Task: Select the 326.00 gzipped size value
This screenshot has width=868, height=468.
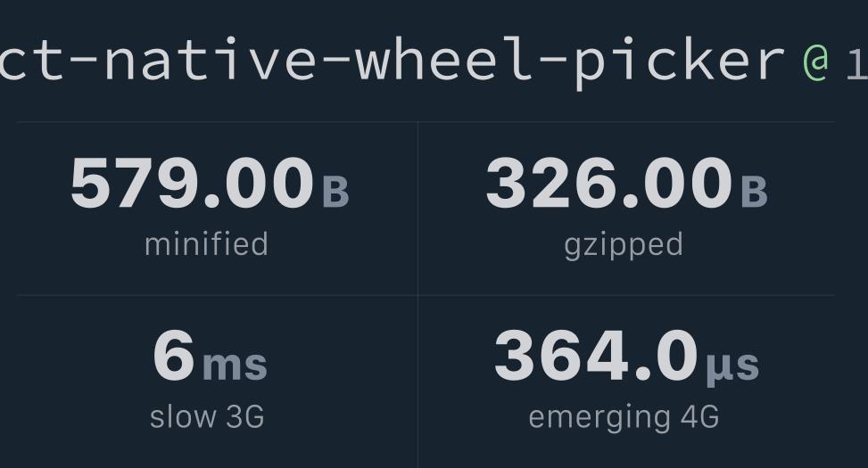Action: coord(609,183)
